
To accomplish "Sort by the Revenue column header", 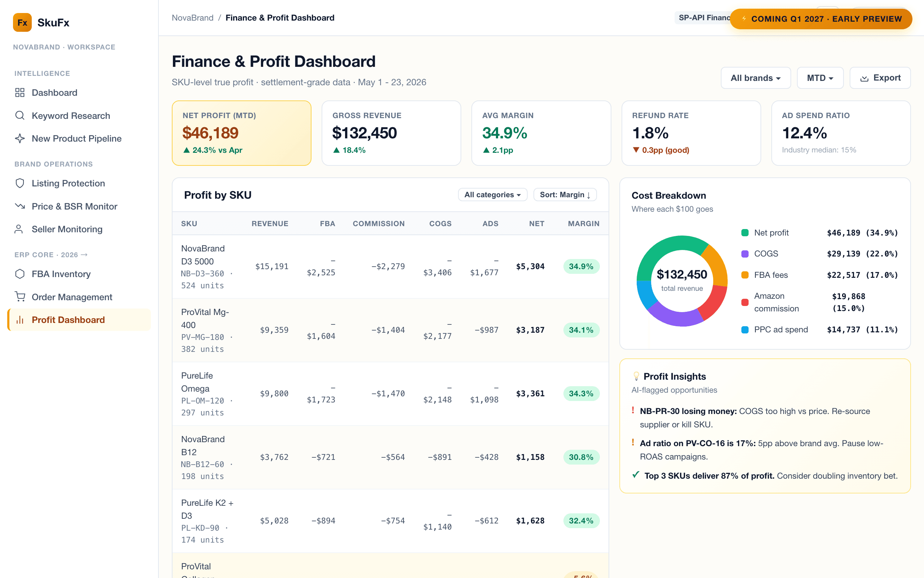I will click(270, 224).
